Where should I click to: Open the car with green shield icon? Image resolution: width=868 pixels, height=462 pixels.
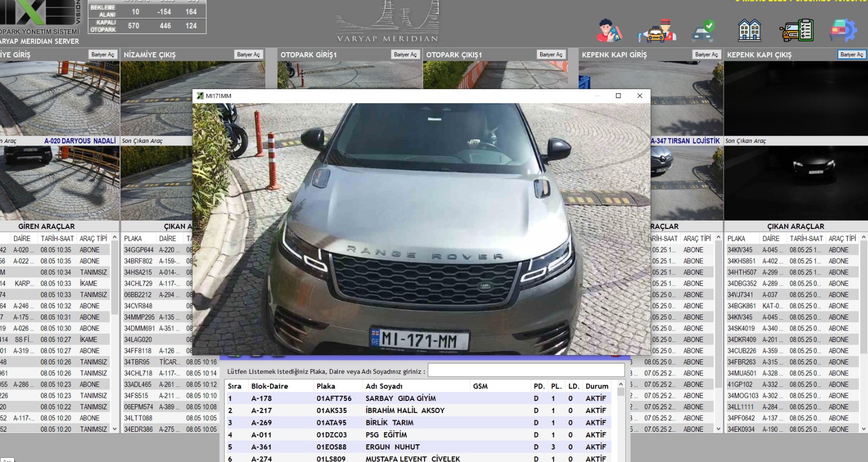(703, 31)
